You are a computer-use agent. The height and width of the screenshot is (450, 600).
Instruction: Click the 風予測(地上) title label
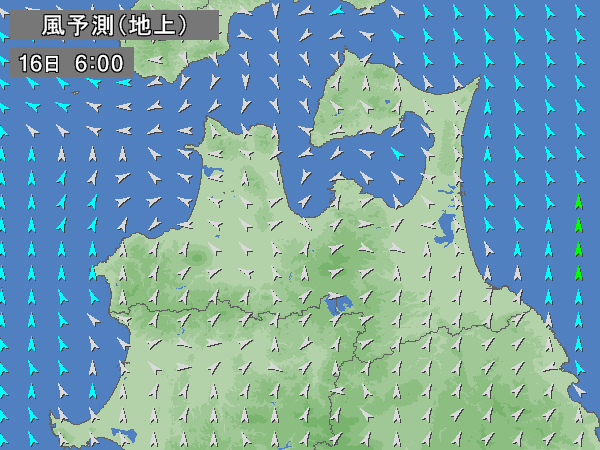coord(114,25)
